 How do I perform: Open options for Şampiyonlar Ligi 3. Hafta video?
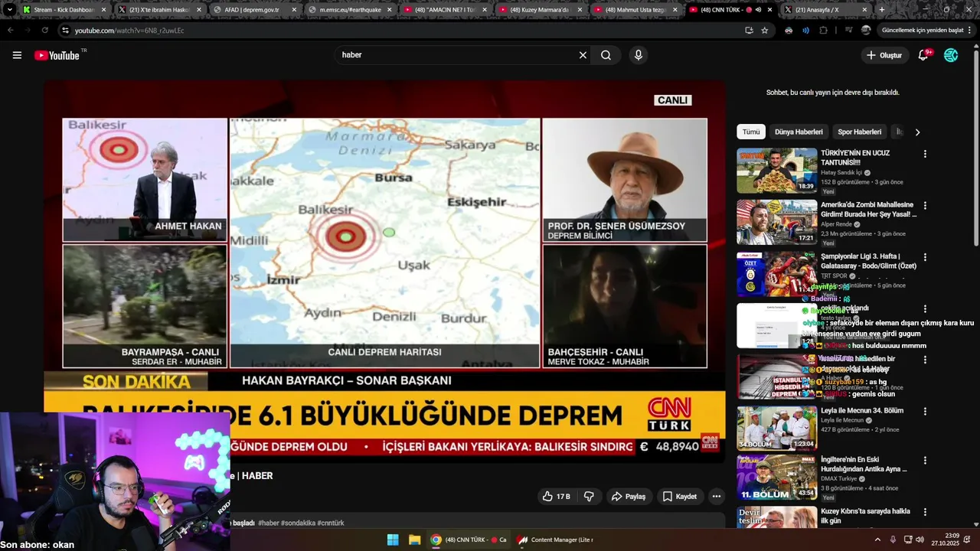[925, 257]
